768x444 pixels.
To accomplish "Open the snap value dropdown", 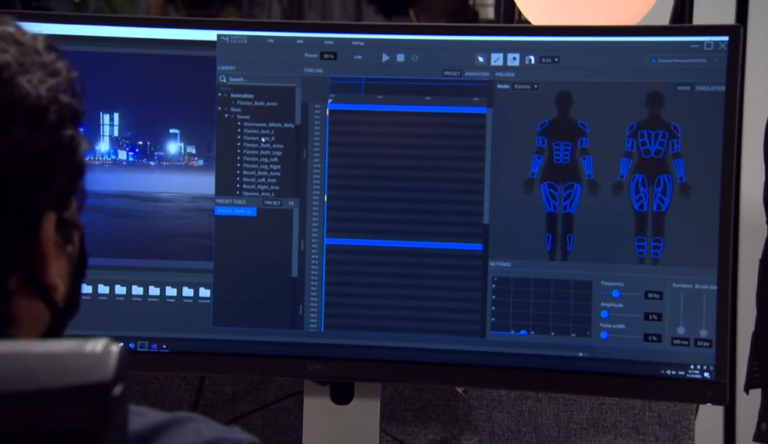I will pos(549,60).
